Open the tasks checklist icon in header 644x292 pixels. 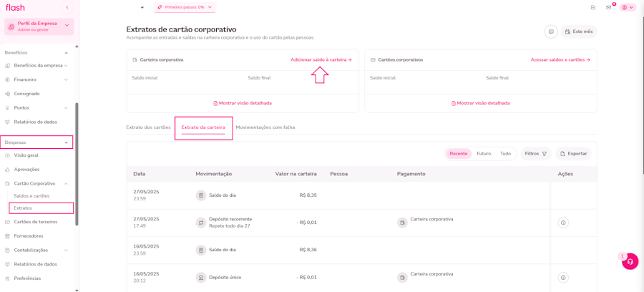(592, 7)
